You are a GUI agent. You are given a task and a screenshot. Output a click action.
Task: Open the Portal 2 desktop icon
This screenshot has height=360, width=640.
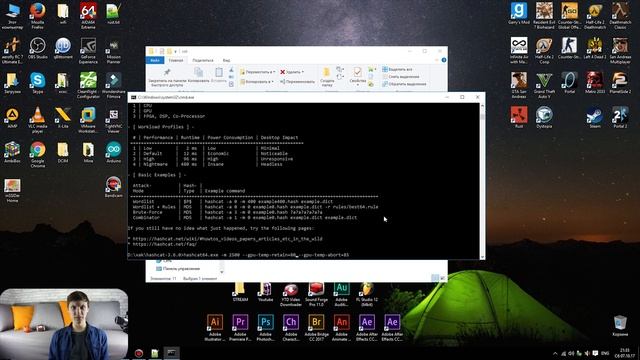(x=620, y=118)
